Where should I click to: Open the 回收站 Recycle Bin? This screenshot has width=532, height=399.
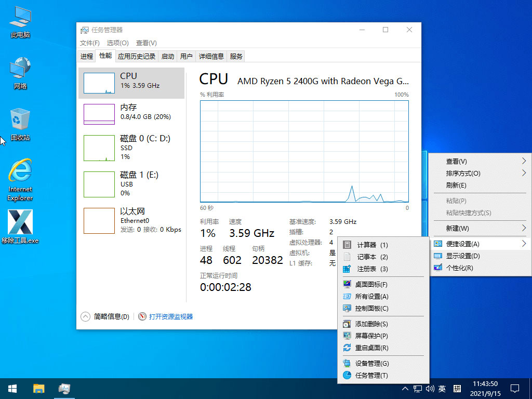click(x=19, y=122)
